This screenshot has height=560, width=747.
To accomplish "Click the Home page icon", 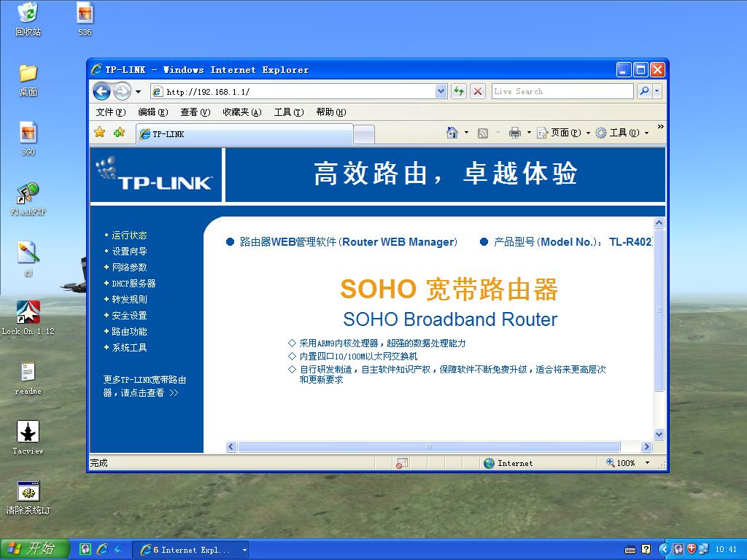I will 452,133.
